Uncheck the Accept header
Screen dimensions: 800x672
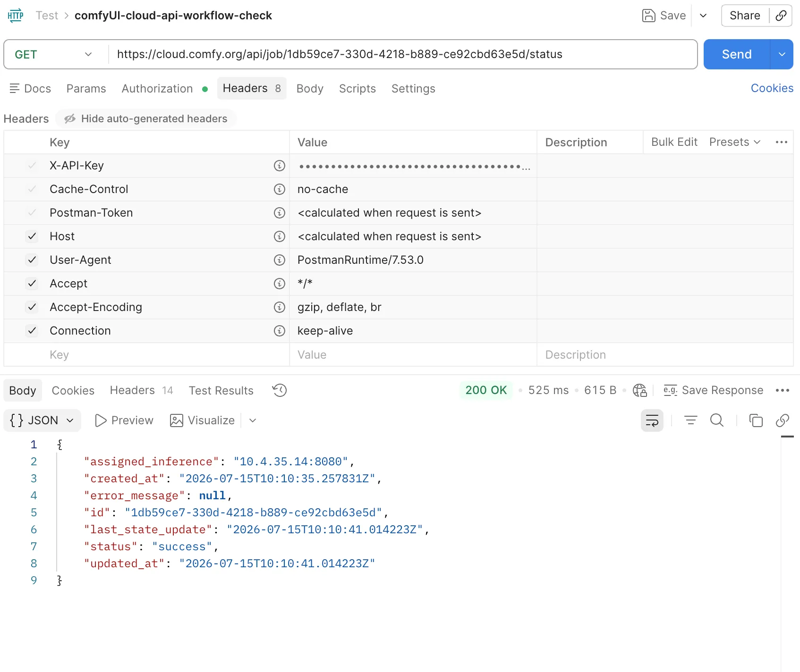click(x=32, y=284)
